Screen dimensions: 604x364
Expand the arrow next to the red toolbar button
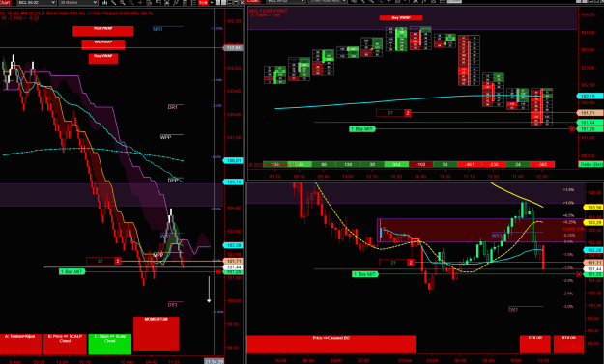[211, 2]
